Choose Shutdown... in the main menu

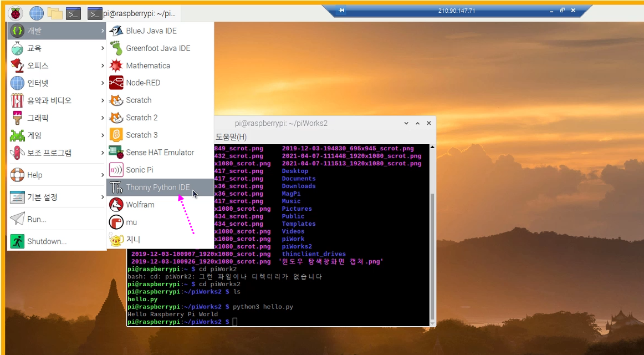[x=57, y=241]
